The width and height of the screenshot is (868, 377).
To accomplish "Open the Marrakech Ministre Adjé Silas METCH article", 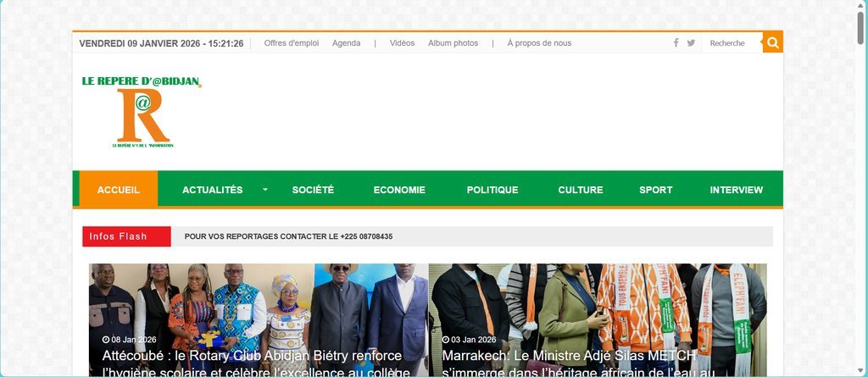I will 578,363.
